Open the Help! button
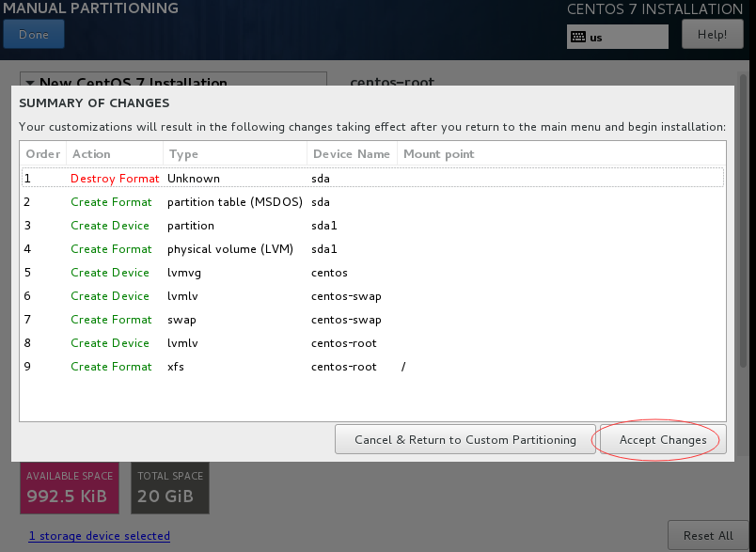Screen dimensions: 756x552 pyautogui.click(x=712, y=35)
